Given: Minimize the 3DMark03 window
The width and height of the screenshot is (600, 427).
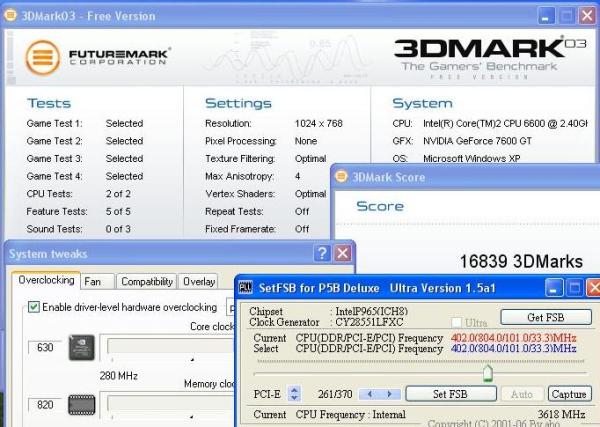Looking at the screenshot, I should tap(546, 16).
